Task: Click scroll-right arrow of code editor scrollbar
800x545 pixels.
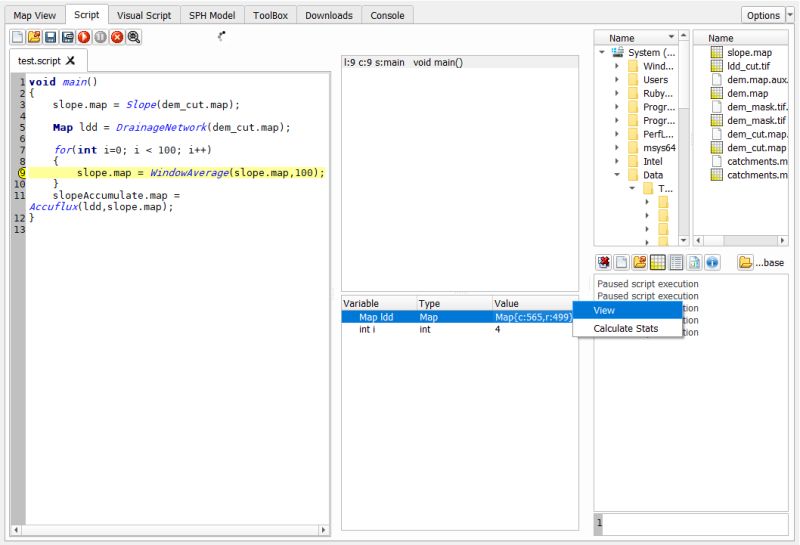Action: (323, 530)
